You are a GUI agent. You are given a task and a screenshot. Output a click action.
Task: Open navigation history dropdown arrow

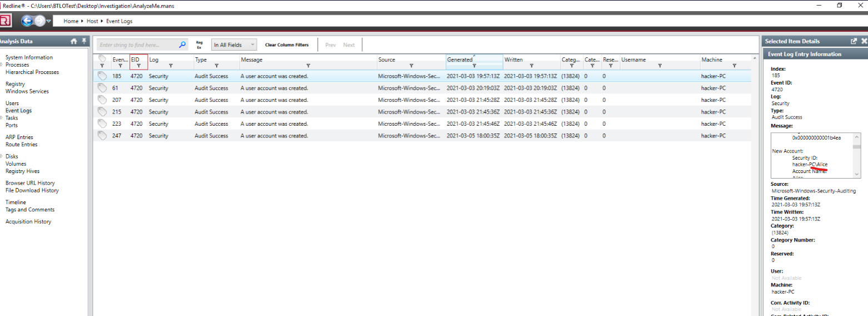(49, 21)
